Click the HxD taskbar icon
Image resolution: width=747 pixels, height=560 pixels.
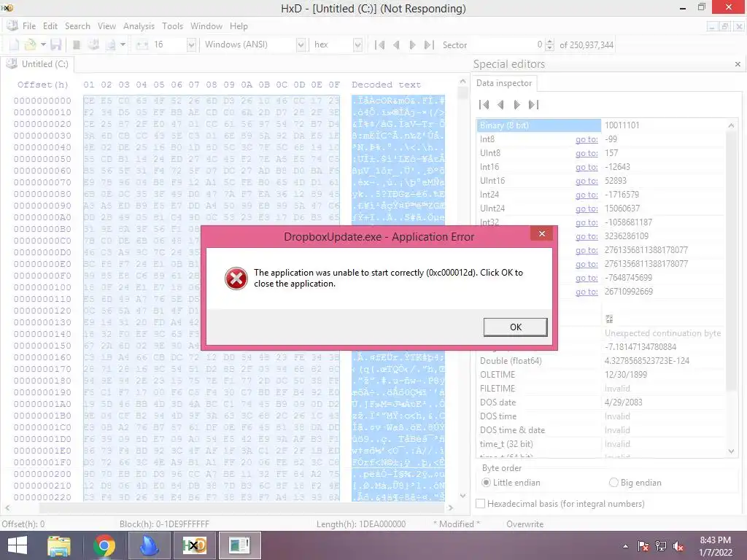click(194, 545)
